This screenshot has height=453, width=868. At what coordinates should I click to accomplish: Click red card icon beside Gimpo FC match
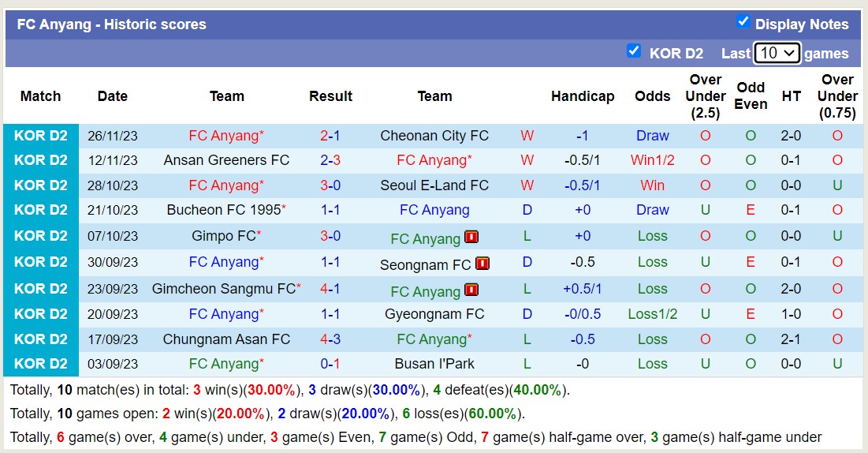pyautogui.click(x=471, y=237)
